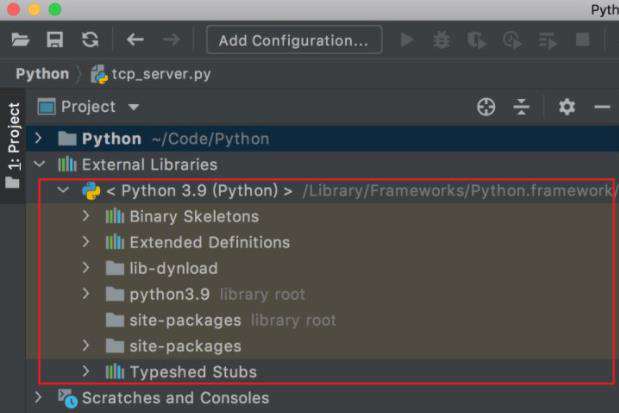Click the Concurrency diagram run icon

point(548,40)
